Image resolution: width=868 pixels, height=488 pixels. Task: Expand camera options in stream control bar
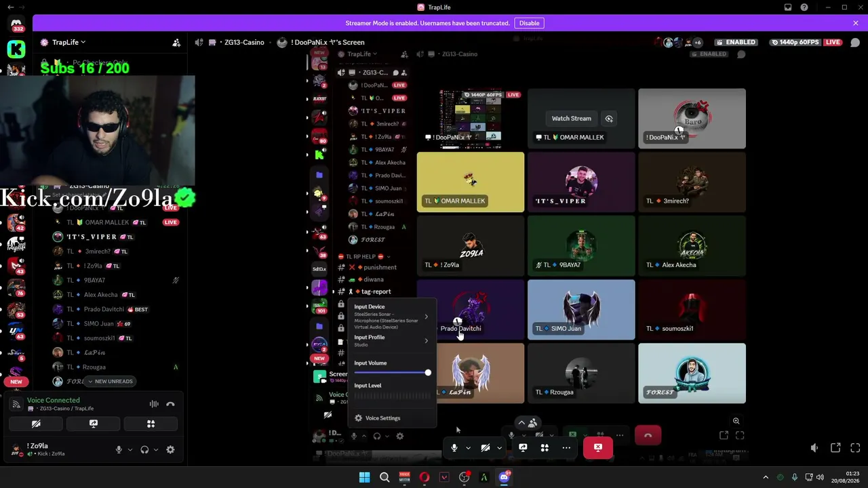pos(499,448)
